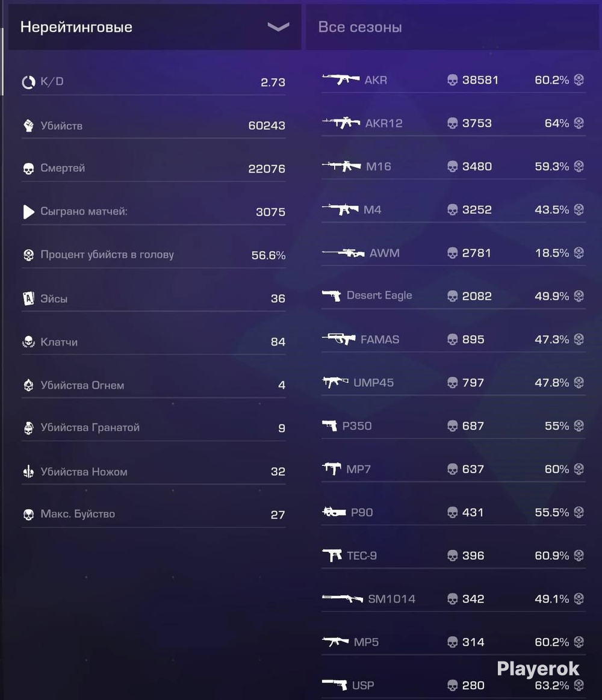Click the Desert Eagle pistol icon
Viewport: 602px width, 700px height.
pos(332,296)
